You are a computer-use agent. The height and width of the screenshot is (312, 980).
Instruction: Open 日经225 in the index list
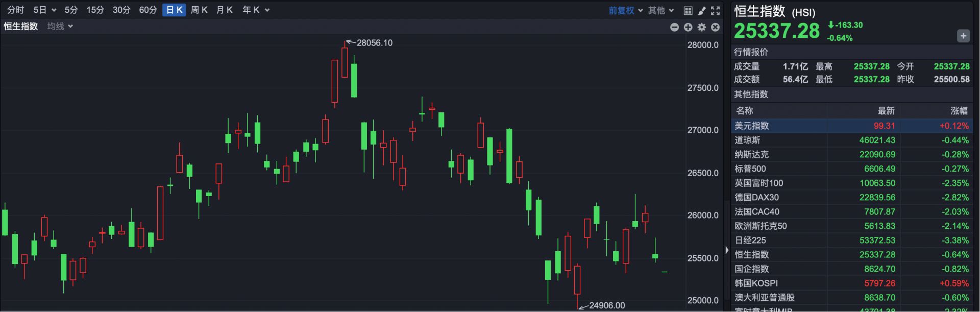[750, 240]
